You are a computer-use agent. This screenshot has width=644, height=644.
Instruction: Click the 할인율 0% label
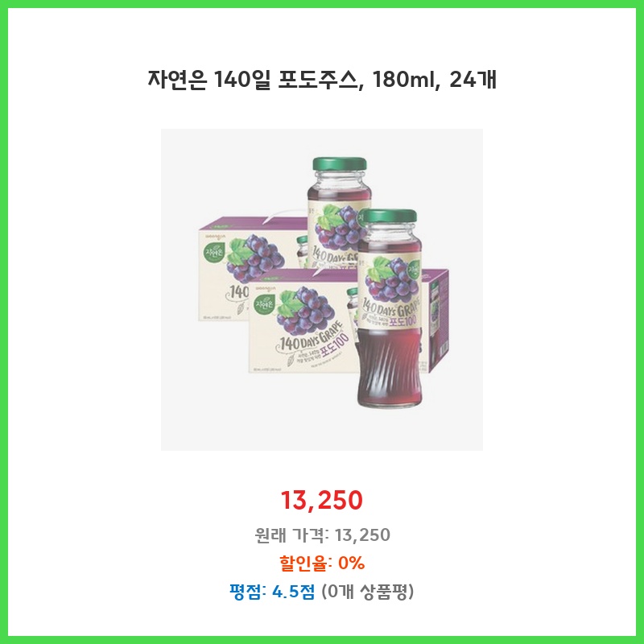pyautogui.click(x=322, y=563)
